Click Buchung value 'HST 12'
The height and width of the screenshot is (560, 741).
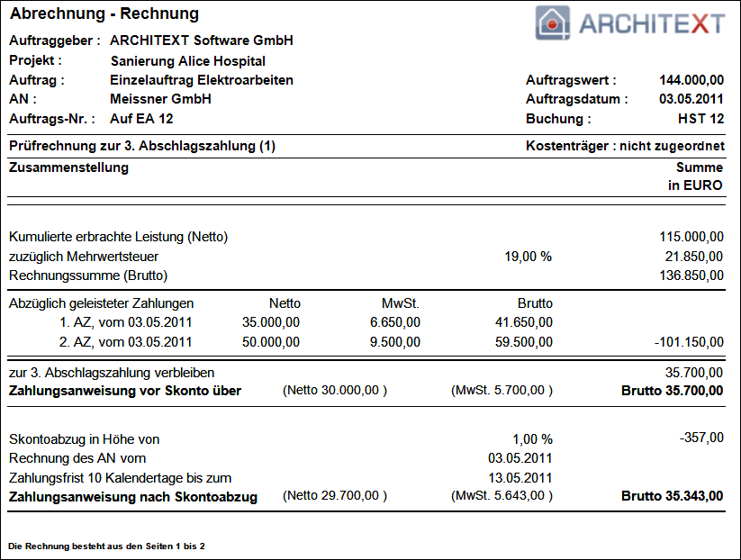[x=700, y=119]
